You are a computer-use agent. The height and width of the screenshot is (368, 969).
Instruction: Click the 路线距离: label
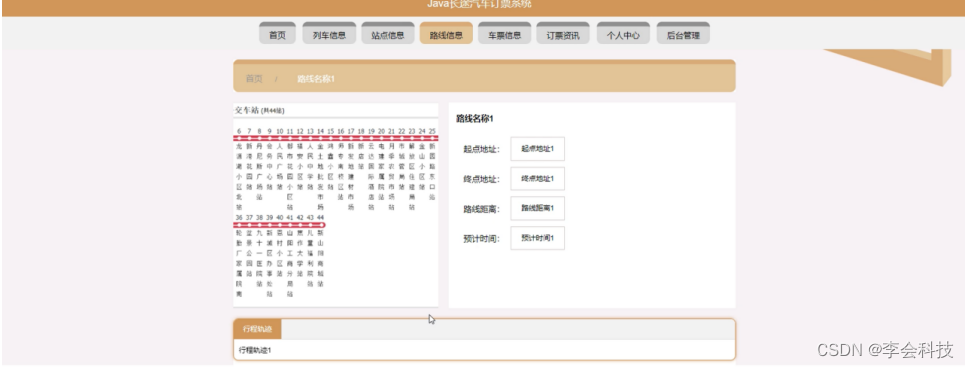[481, 209]
